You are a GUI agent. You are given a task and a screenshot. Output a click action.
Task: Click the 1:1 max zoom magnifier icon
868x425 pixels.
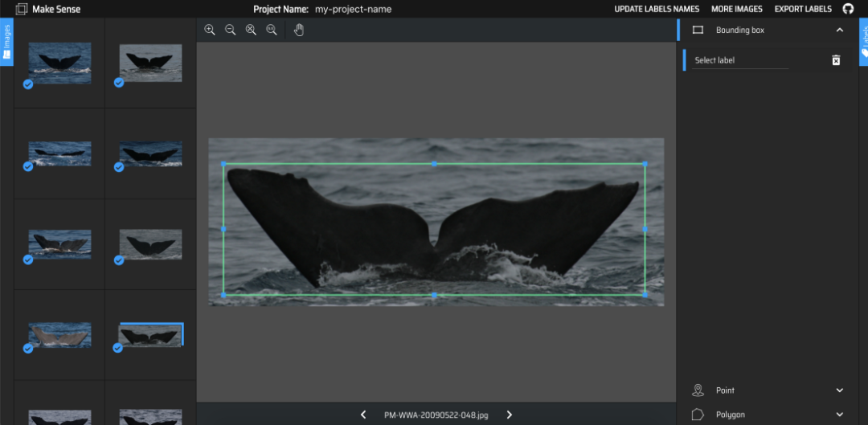point(272,30)
